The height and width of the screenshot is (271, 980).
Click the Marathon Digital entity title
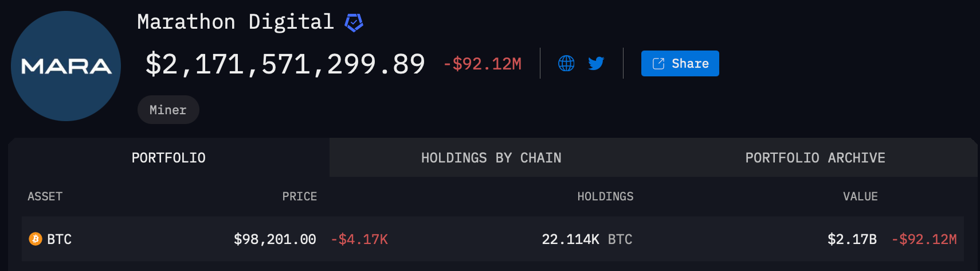235,22
